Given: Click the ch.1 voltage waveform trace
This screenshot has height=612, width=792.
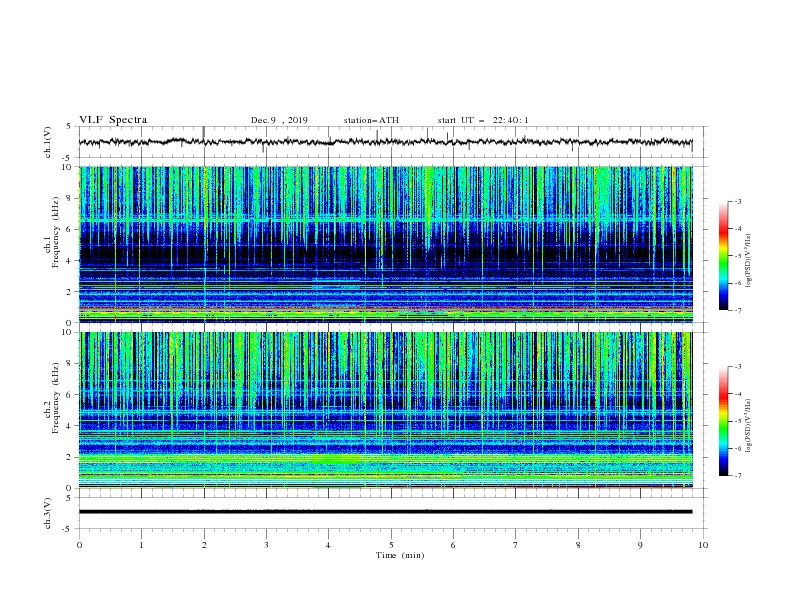Looking at the screenshot, I should pos(385,142).
